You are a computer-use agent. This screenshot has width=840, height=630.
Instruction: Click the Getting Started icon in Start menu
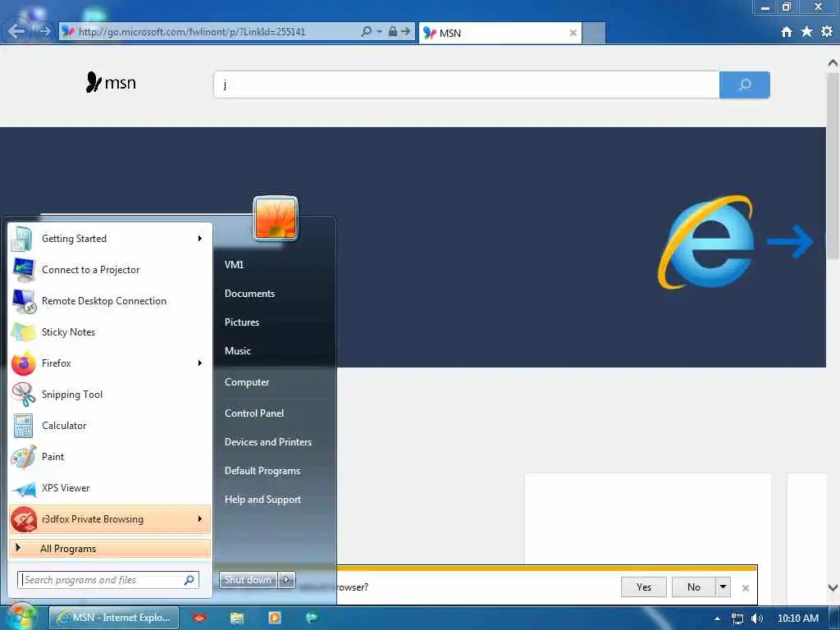pos(22,239)
